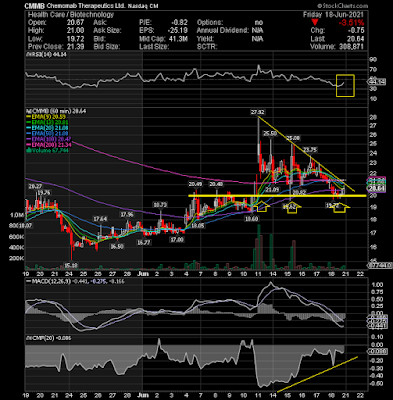Click the Annual Dividend label
393x400 pixels.
pyautogui.click(x=223, y=31)
